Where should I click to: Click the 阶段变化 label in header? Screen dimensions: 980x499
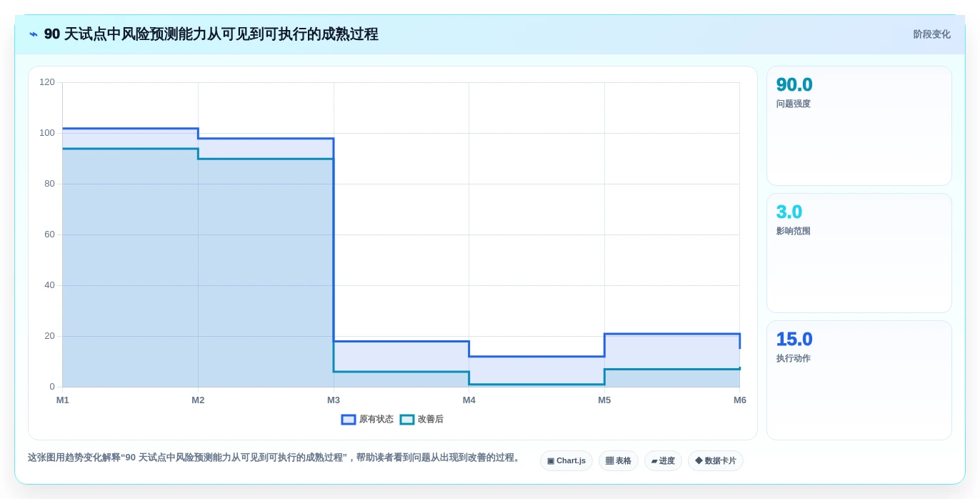click(x=931, y=34)
